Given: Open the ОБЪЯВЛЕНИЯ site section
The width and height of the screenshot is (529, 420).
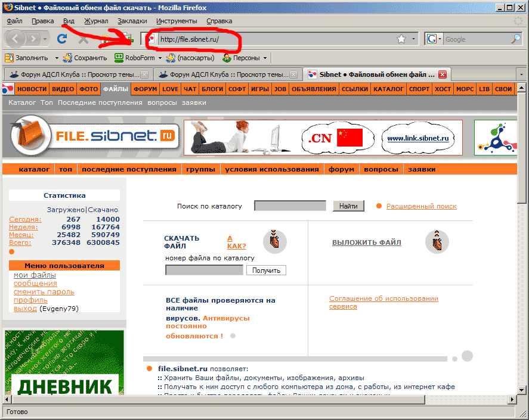Looking at the screenshot, I should tap(314, 89).
